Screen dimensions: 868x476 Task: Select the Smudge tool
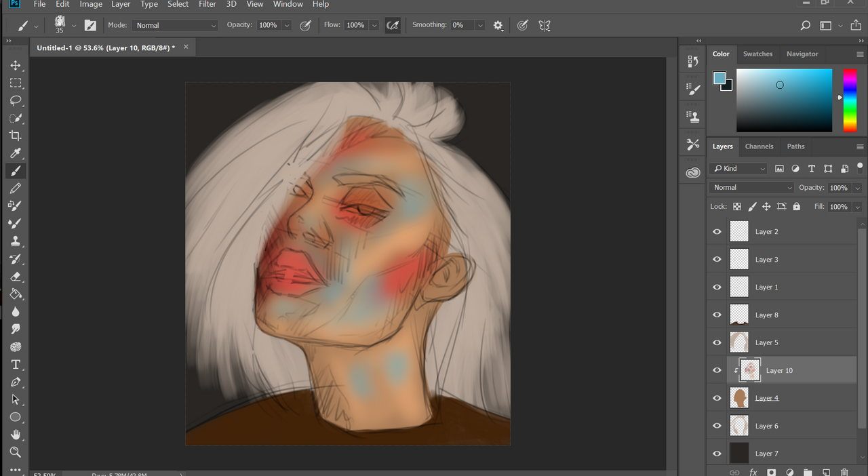coord(15,330)
